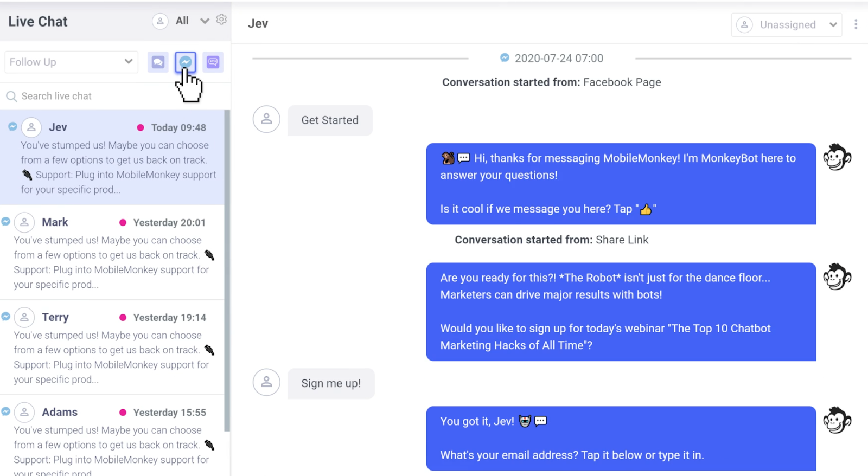The width and height of the screenshot is (868, 476).
Task: Filter conversations by SMS text icon
Action: tap(213, 62)
